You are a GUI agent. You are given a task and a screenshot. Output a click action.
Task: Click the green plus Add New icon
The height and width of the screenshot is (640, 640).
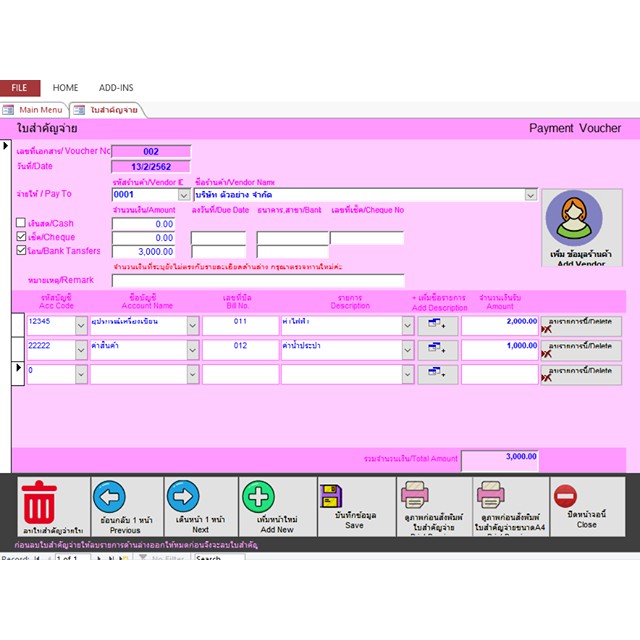tap(258, 497)
